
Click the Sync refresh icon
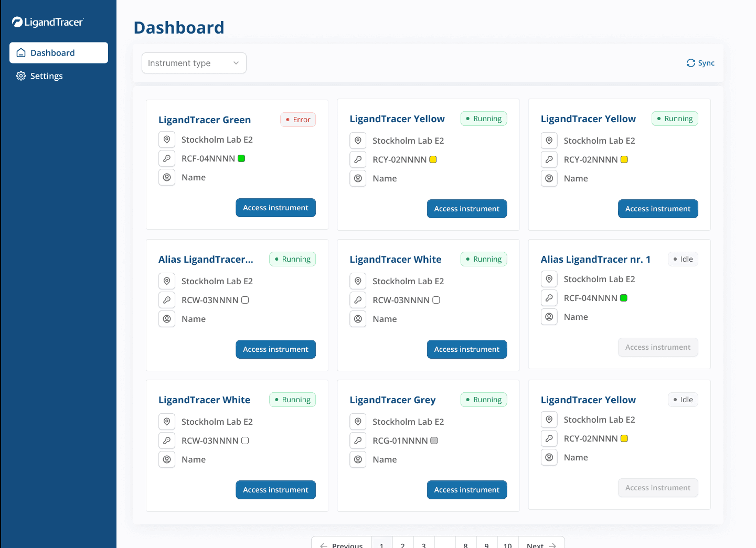click(690, 63)
